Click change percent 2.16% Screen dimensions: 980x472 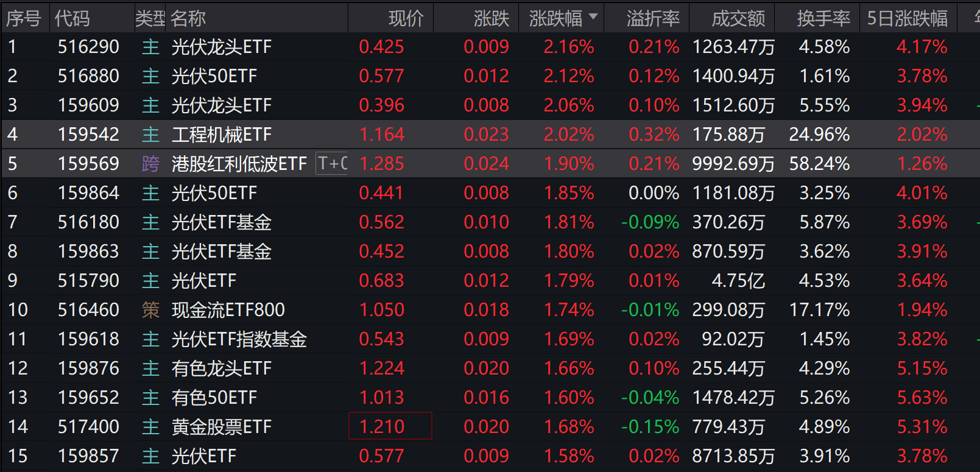tap(569, 47)
